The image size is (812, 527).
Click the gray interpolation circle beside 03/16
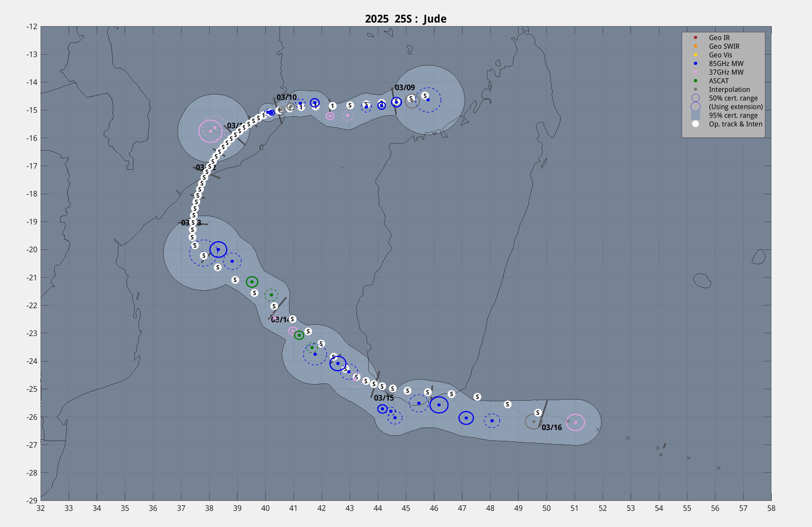tap(534, 422)
